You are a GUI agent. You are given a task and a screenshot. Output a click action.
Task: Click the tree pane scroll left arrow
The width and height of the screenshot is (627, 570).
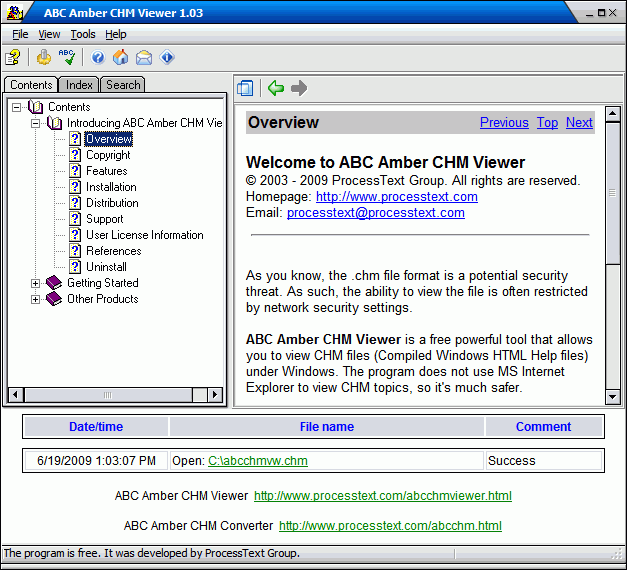point(15,394)
